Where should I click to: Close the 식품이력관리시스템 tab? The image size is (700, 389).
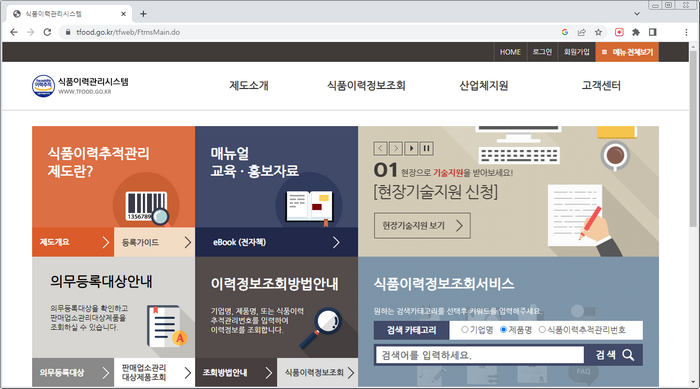pos(124,14)
